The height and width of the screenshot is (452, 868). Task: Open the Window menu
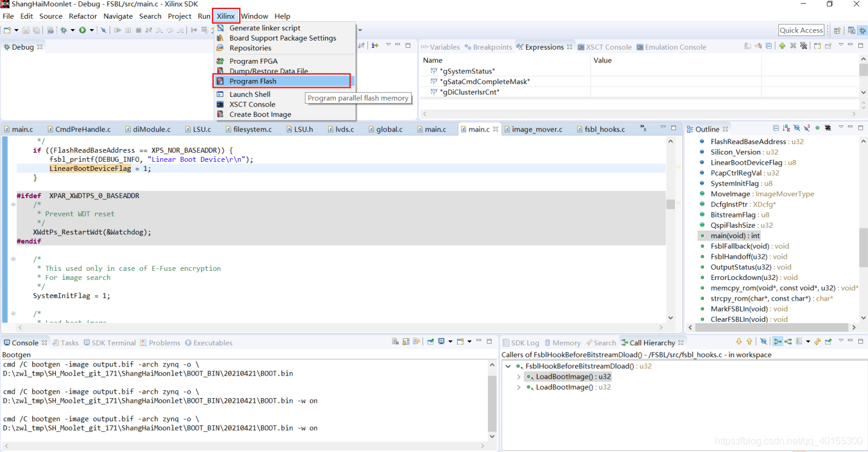[254, 16]
